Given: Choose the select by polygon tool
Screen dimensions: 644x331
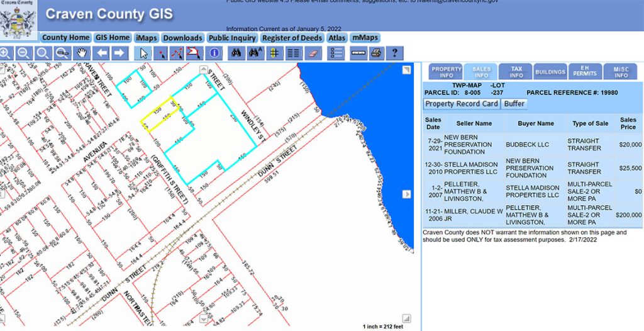Looking at the screenshot, I should pyautogui.click(x=193, y=53).
